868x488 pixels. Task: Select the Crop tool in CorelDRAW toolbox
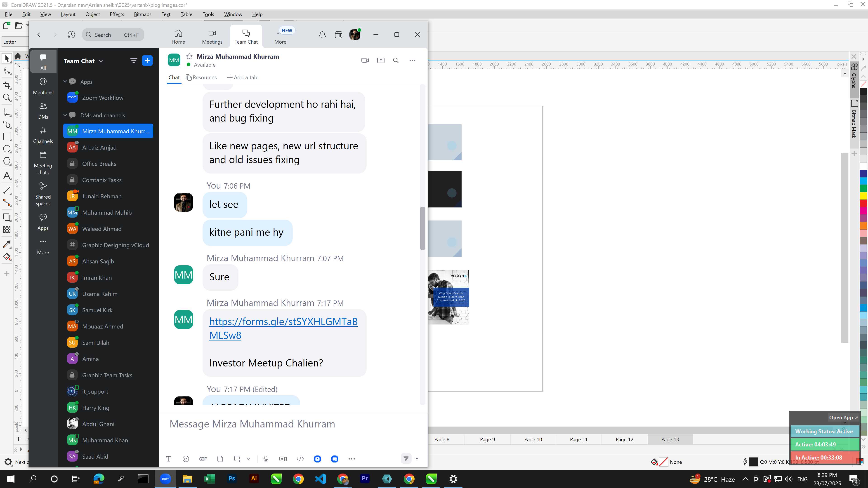coord(7,85)
